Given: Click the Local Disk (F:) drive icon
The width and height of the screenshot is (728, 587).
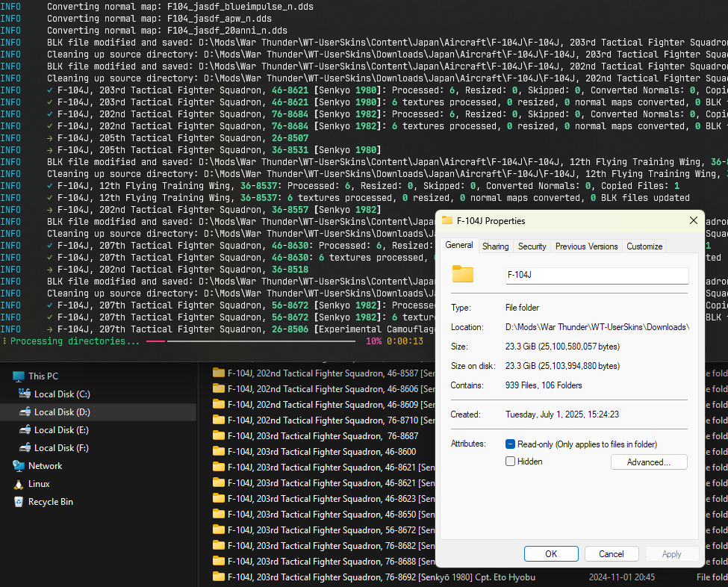Looking at the screenshot, I should point(25,447).
